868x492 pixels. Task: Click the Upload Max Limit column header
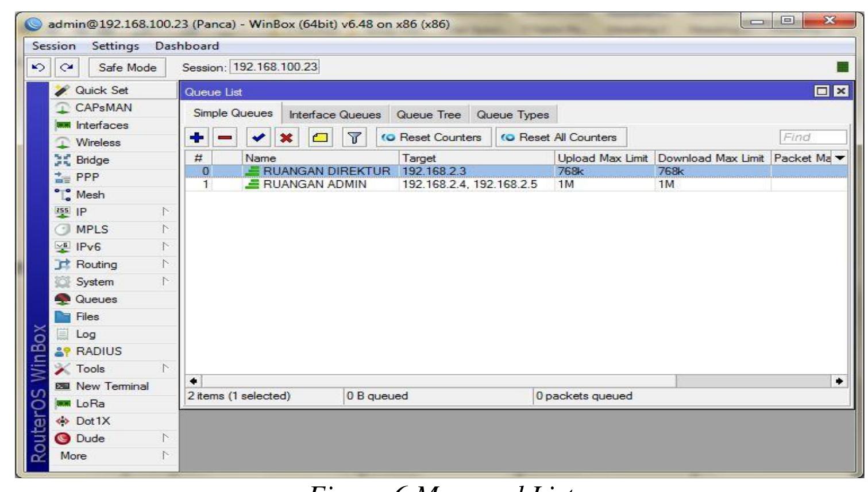point(604,158)
